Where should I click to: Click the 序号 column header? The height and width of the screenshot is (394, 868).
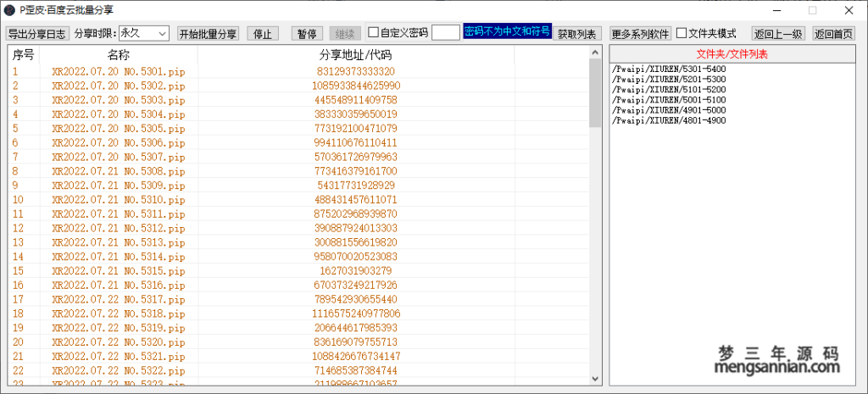click(x=23, y=55)
